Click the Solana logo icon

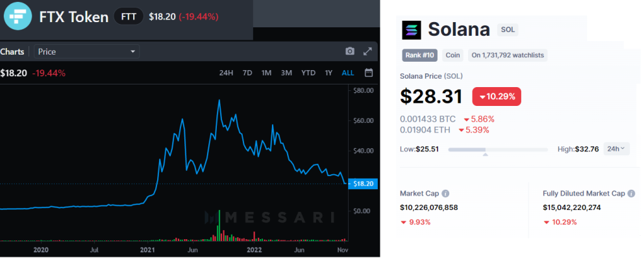tap(412, 30)
